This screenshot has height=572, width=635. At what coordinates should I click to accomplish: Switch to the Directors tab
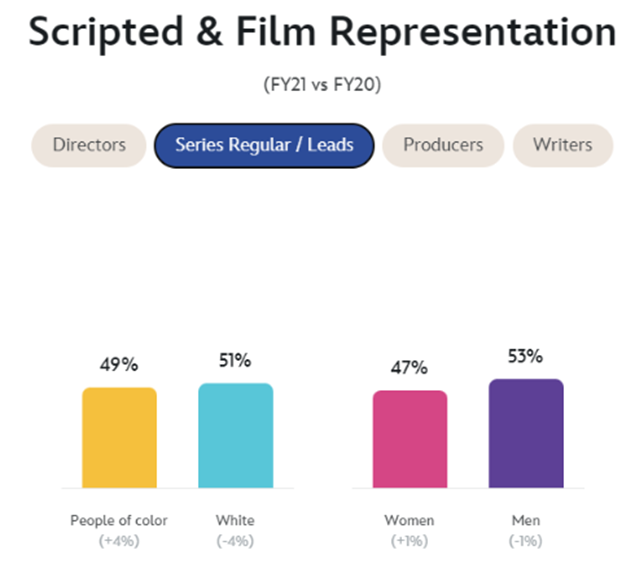pos(89,145)
